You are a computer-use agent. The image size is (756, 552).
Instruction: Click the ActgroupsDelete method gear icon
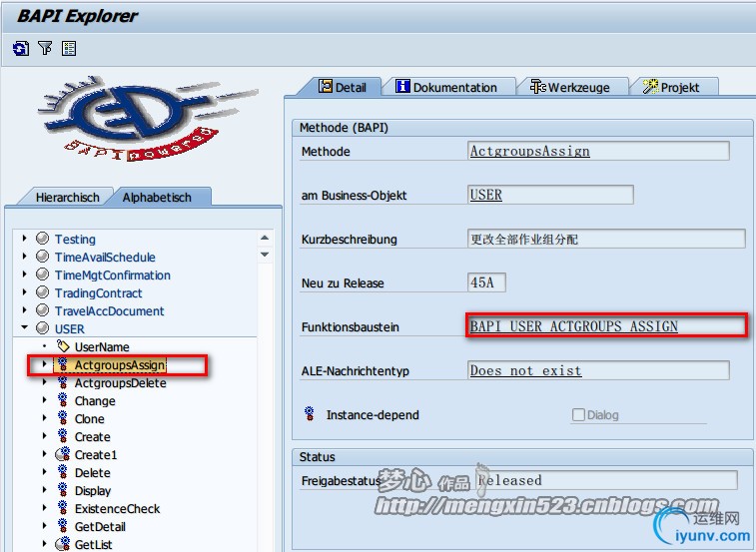point(63,382)
